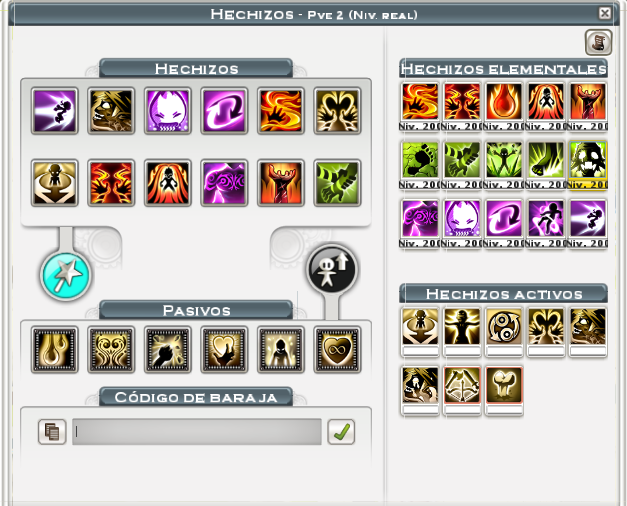The height and width of the screenshot is (506, 627).
Task: Click the golden droplets passive slot
Action: click(55, 350)
